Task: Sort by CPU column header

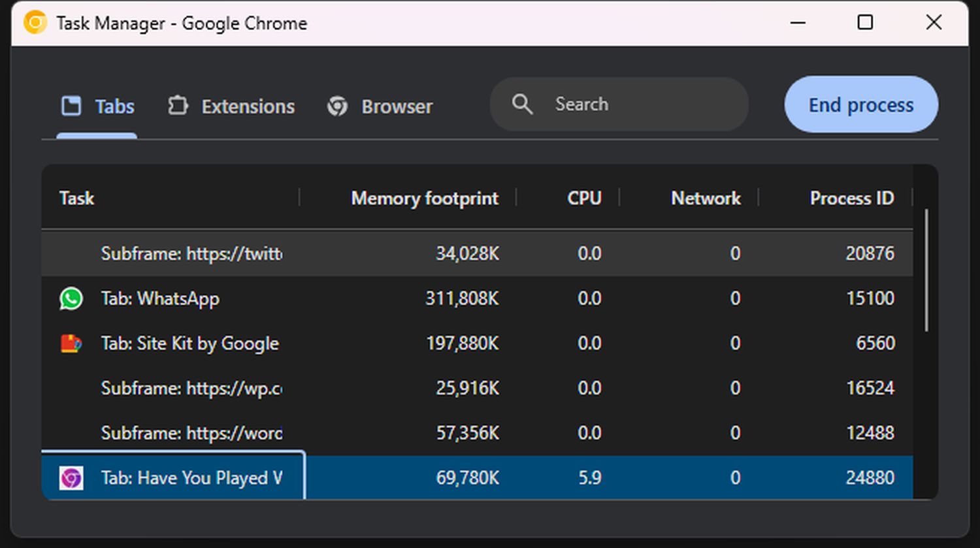Action: point(584,198)
